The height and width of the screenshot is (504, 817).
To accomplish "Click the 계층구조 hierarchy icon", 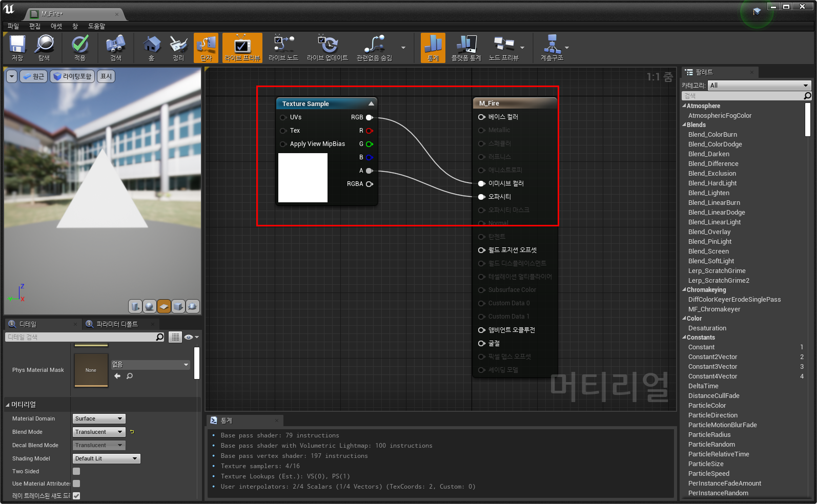I will 552,45.
